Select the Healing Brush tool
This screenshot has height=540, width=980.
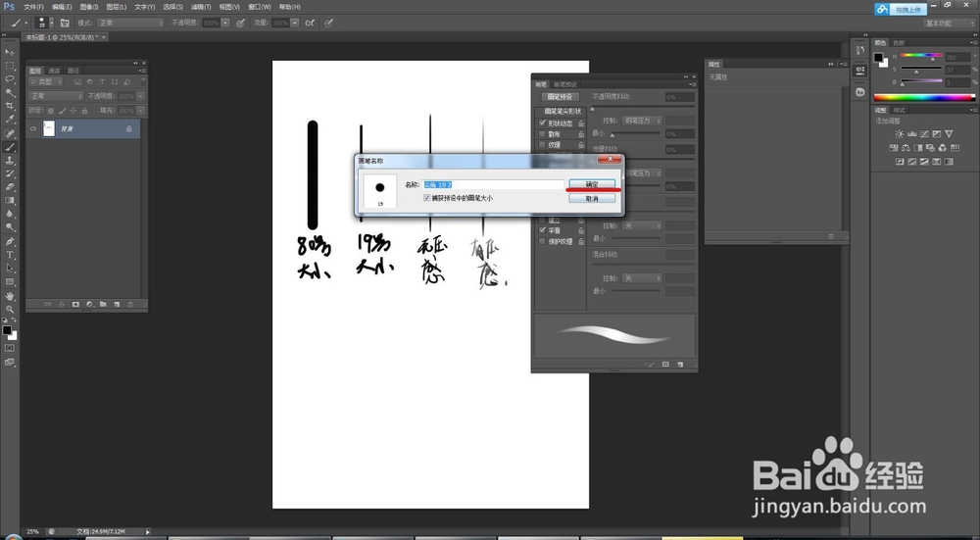(10, 133)
